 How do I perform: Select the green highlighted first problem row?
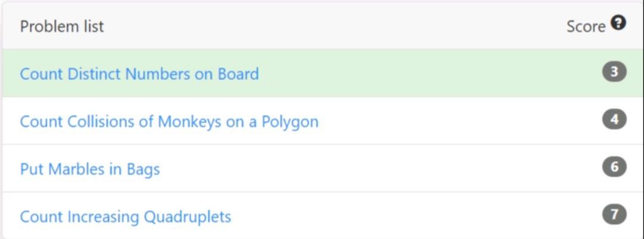pyautogui.click(x=322, y=73)
